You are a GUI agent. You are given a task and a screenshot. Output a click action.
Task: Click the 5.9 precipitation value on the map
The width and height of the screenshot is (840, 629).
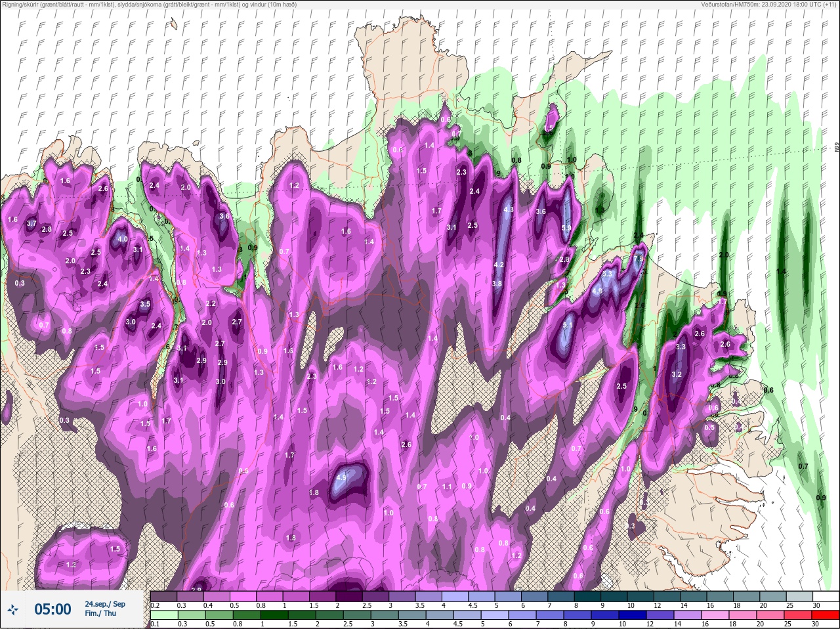(x=566, y=228)
